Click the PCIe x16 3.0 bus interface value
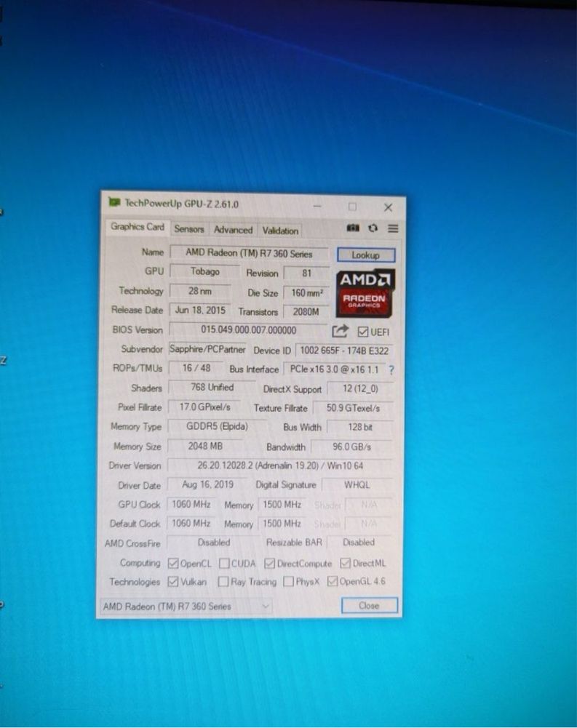 point(335,369)
